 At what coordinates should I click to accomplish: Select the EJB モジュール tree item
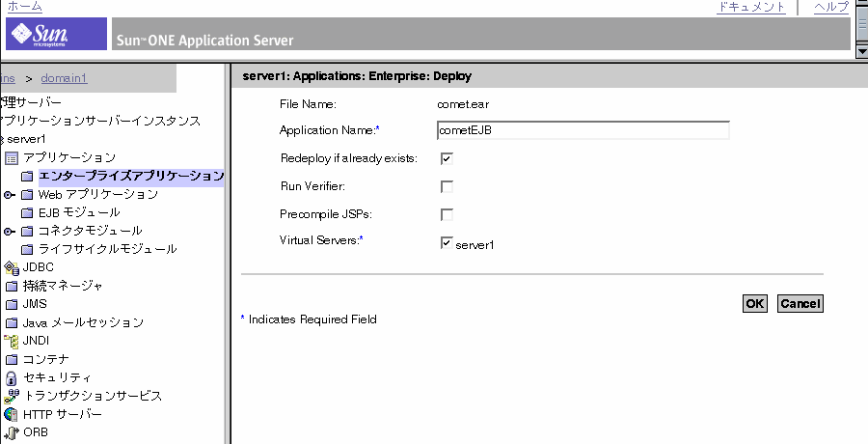point(79,213)
